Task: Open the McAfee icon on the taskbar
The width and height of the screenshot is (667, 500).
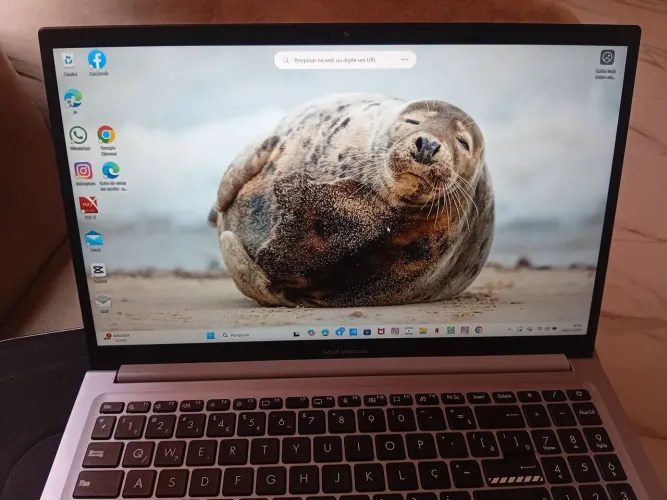Action: point(381,331)
